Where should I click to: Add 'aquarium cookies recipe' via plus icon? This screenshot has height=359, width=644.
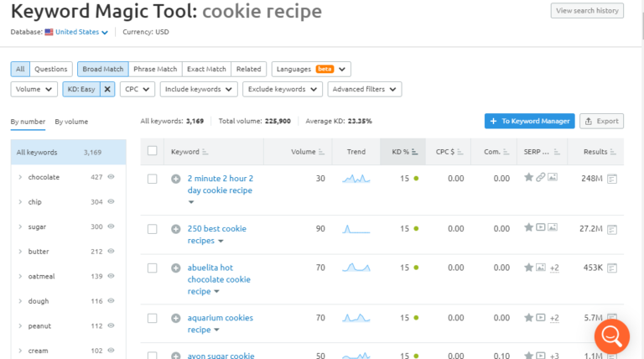click(176, 318)
